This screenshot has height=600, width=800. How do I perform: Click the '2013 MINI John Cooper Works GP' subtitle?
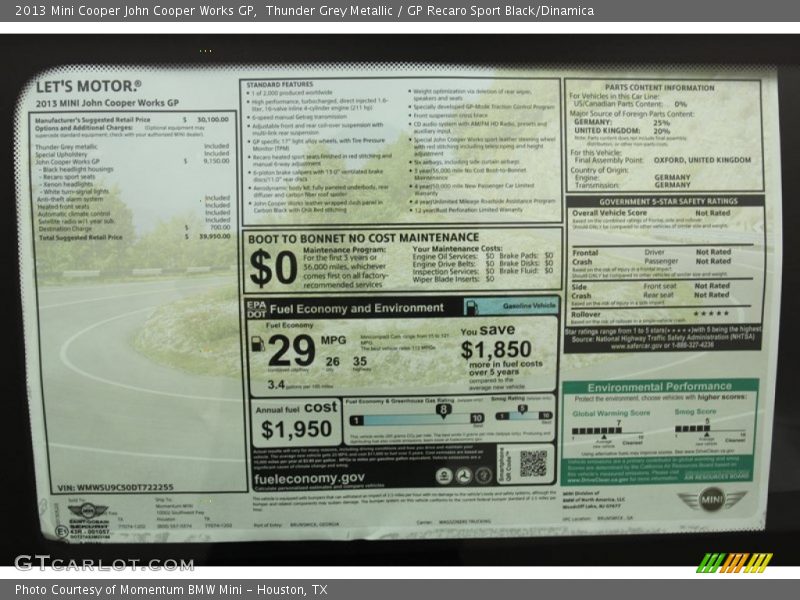pyautogui.click(x=107, y=103)
